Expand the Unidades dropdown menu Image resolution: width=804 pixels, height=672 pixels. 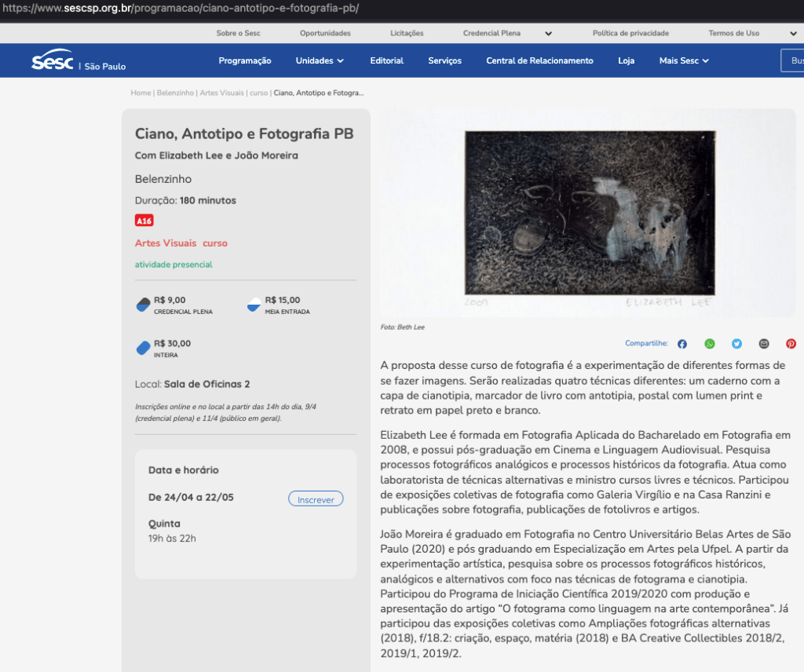click(320, 60)
